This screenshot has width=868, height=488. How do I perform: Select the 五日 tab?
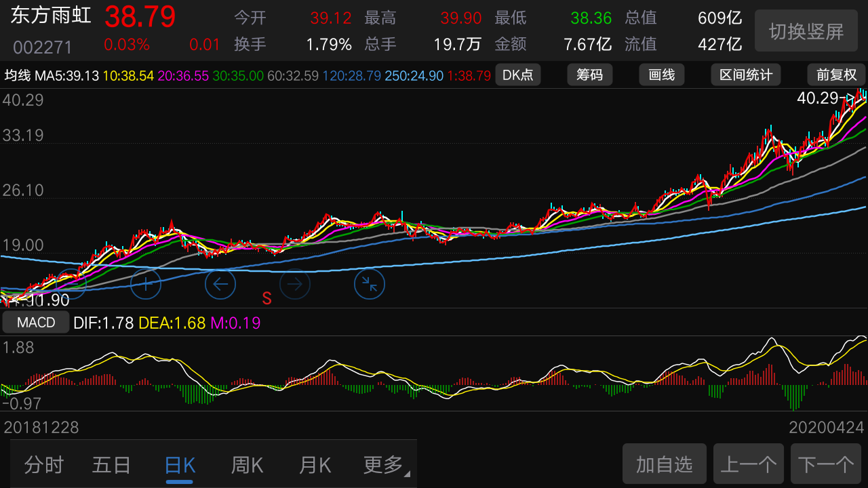(x=112, y=465)
